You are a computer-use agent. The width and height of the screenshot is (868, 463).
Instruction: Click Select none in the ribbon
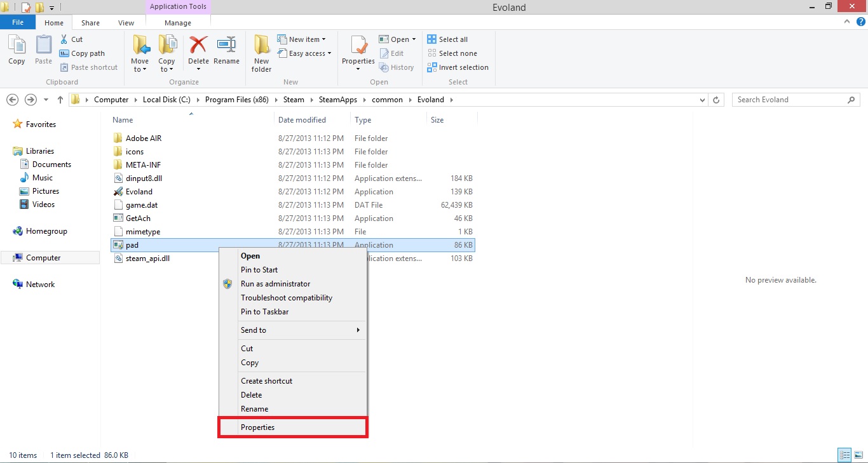pos(452,53)
